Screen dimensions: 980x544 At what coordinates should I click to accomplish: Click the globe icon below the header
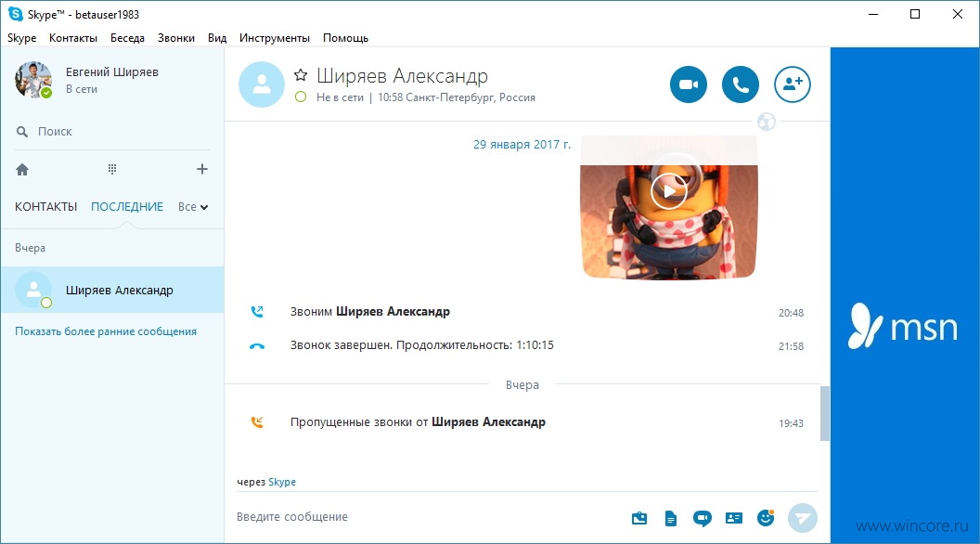point(767,122)
